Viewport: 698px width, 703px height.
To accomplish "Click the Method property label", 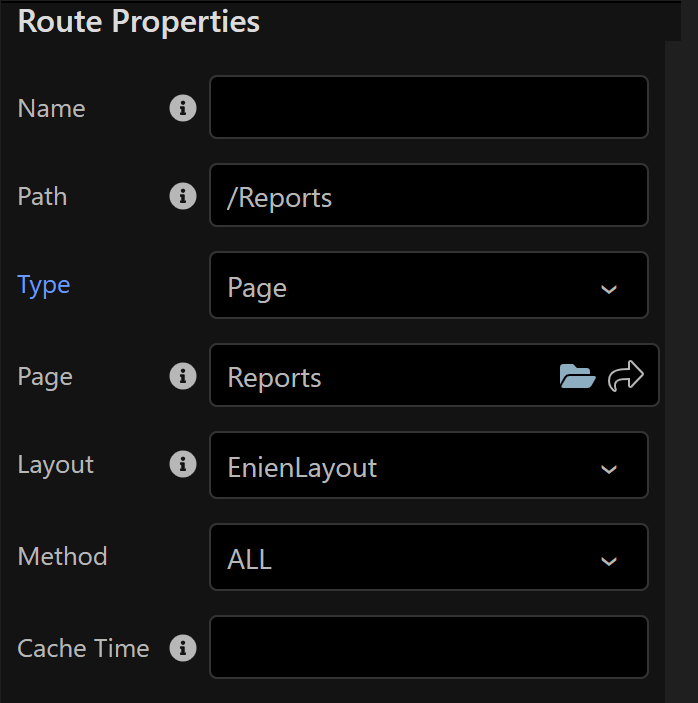I will (62, 556).
